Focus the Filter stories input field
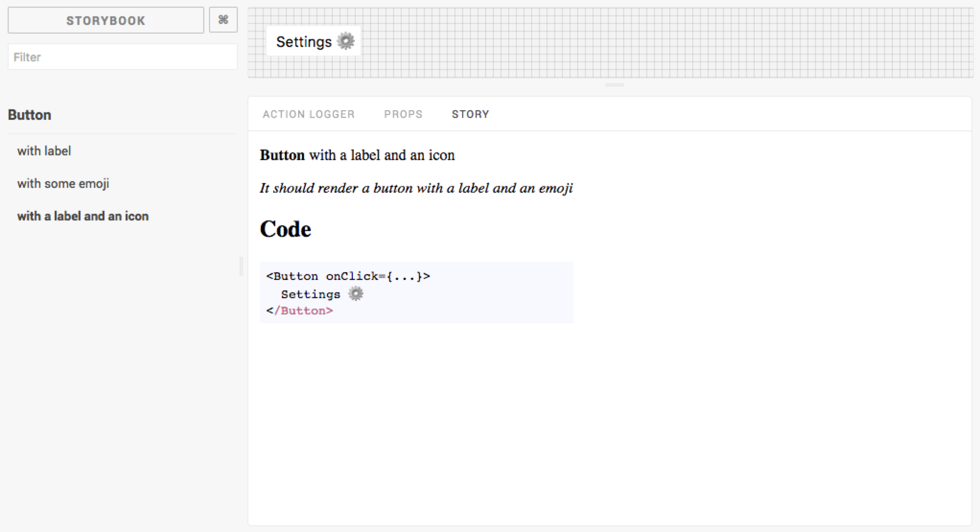980x532 pixels. (122, 57)
